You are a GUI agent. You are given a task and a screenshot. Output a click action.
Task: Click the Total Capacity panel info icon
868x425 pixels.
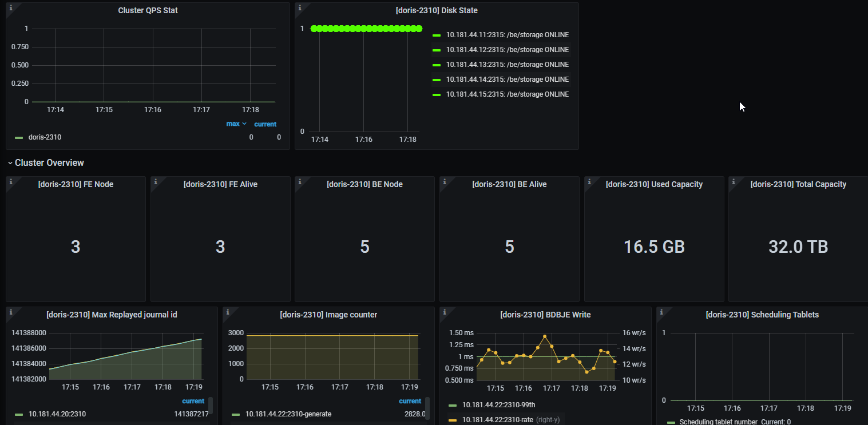point(734,181)
